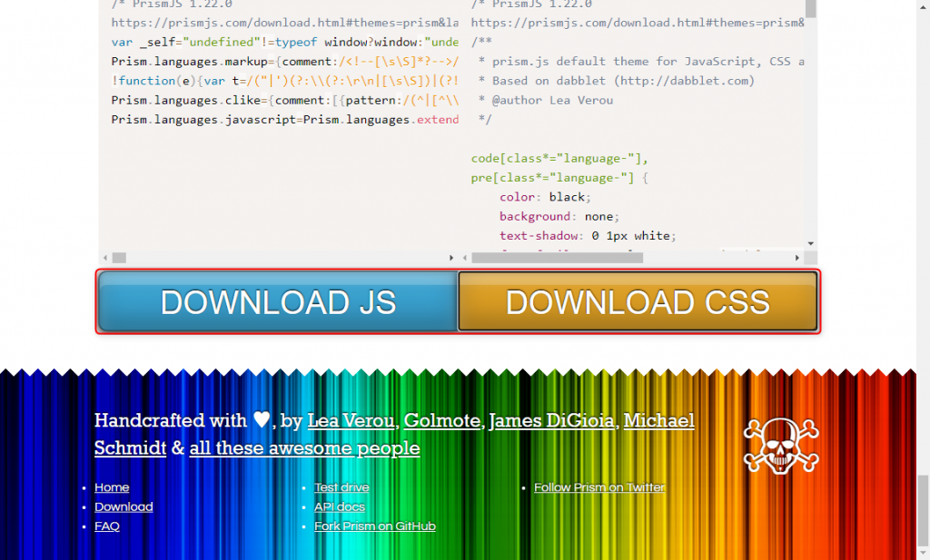
Task: Click the skull and crossbones icon
Action: tap(780, 443)
